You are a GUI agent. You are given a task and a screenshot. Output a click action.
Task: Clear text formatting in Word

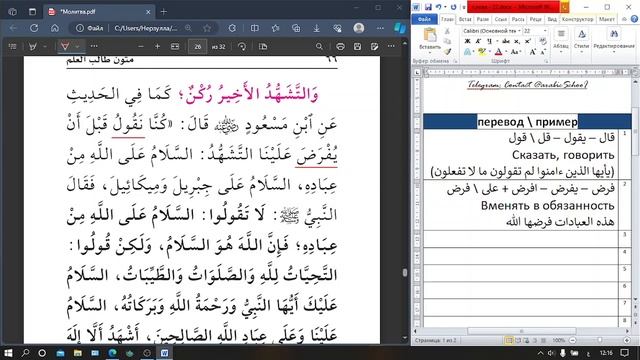point(543,41)
